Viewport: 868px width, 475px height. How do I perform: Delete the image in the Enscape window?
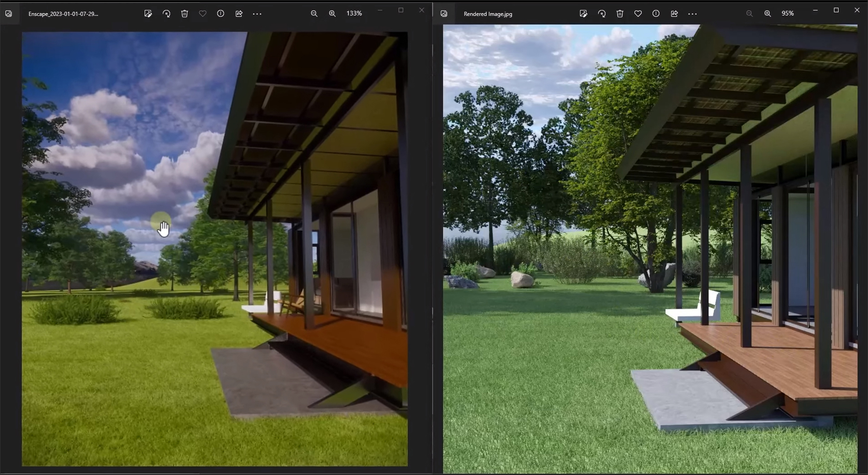coord(185,14)
